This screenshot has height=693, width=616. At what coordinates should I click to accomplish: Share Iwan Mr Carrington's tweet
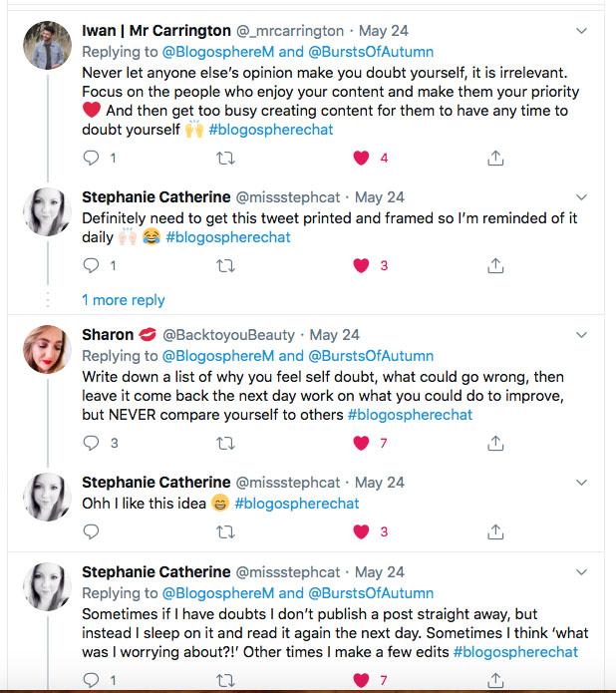[x=495, y=158]
